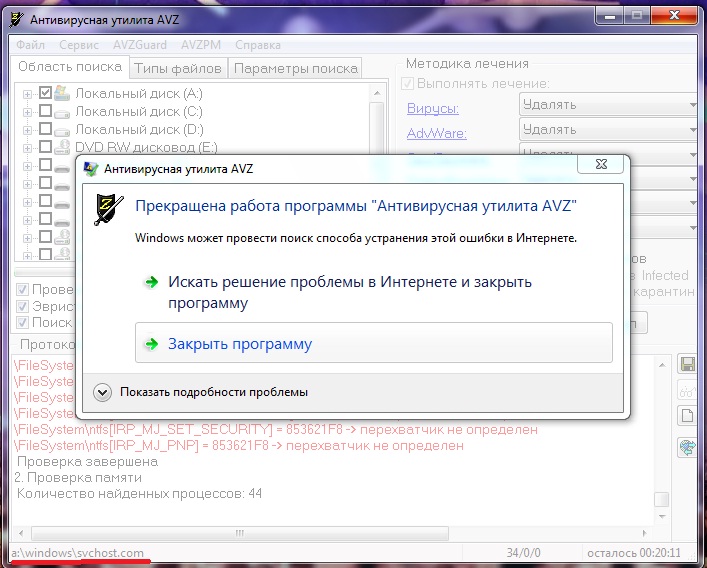Click log line 'Количество найденных процессов: 44'
This screenshot has width=707, height=568.
pos(139,494)
